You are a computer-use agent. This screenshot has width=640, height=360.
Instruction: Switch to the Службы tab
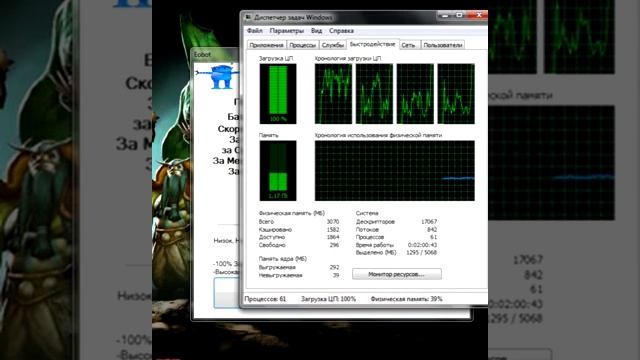pyautogui.click(x=332, y=45)
